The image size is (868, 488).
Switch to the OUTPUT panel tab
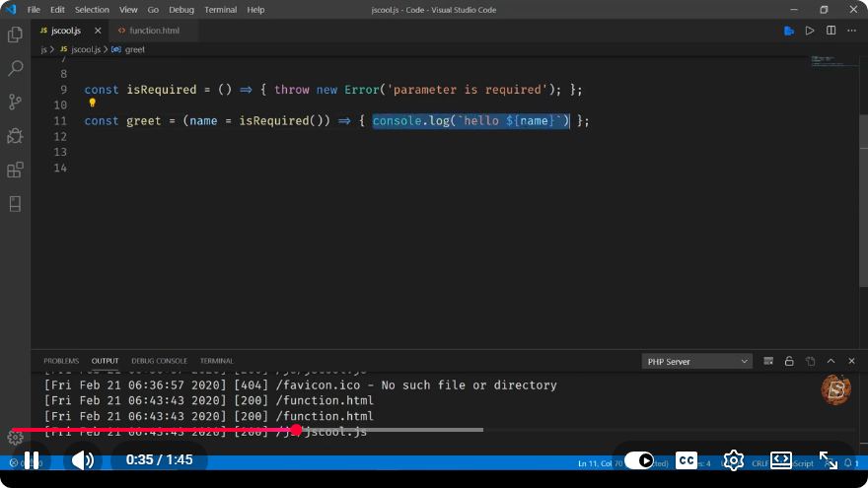point(105,361)
